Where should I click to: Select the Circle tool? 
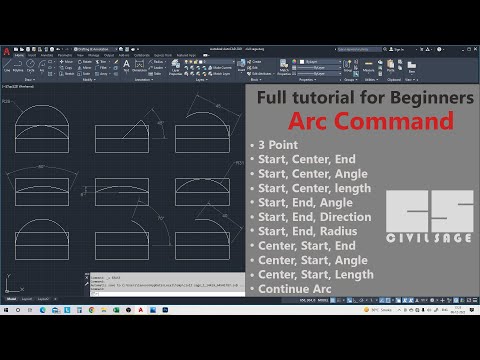tap(30, 66)
